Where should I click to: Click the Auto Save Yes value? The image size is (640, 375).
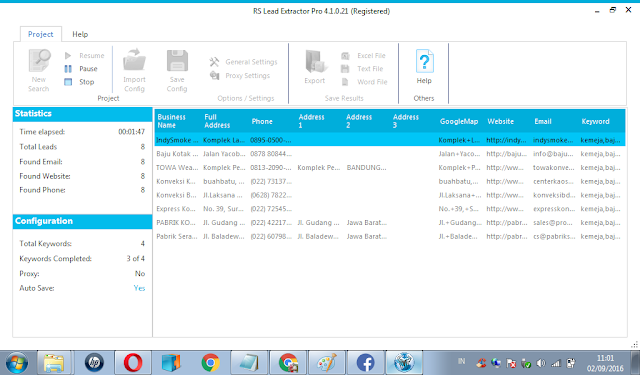coord(139,288)
